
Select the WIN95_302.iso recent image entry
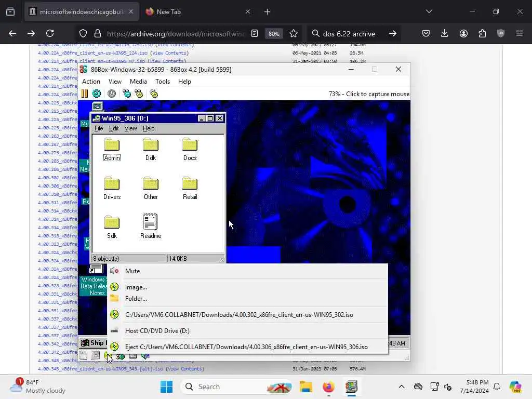click(248, 314)
